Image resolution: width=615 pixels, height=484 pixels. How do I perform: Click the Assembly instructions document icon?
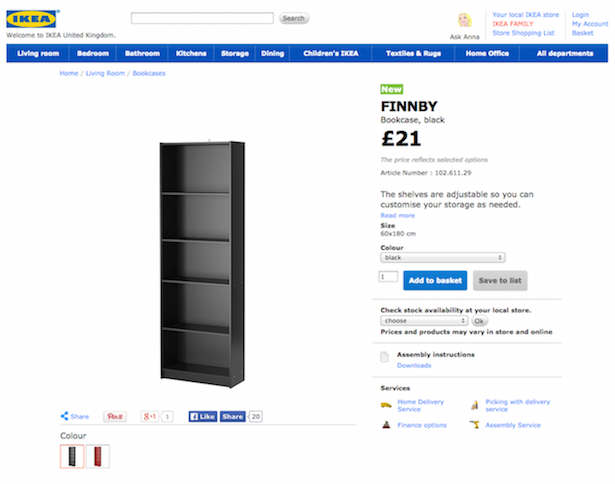coord(385,358)
